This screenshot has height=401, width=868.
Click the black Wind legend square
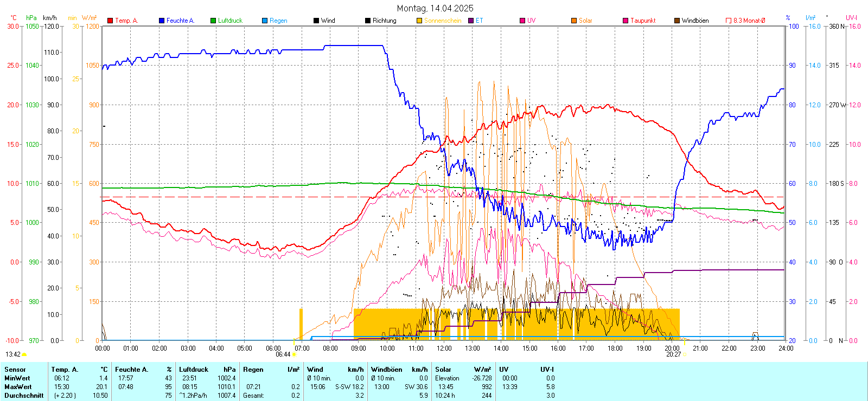(x=316, y=21)
